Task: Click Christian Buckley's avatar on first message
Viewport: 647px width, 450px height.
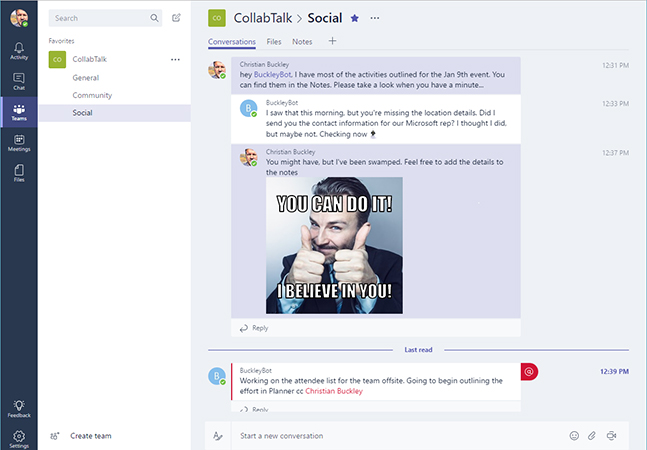Action: tap(217, 70)
